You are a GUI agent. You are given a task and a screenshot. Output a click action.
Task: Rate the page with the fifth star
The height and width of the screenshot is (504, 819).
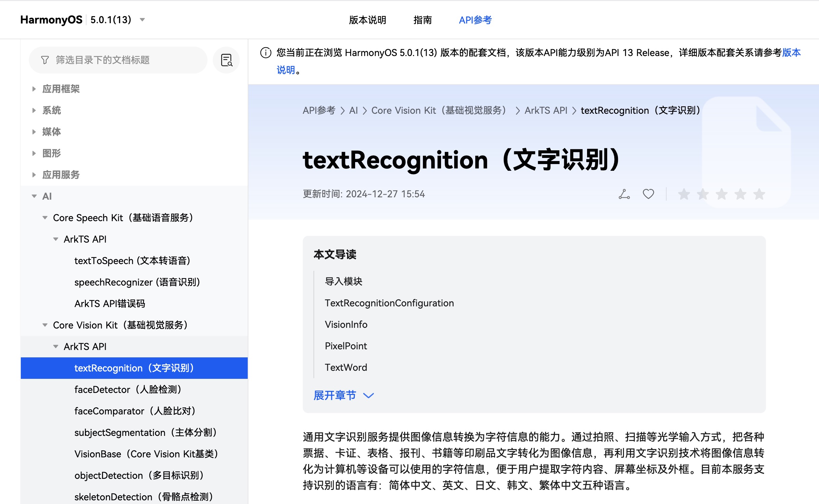759,194
